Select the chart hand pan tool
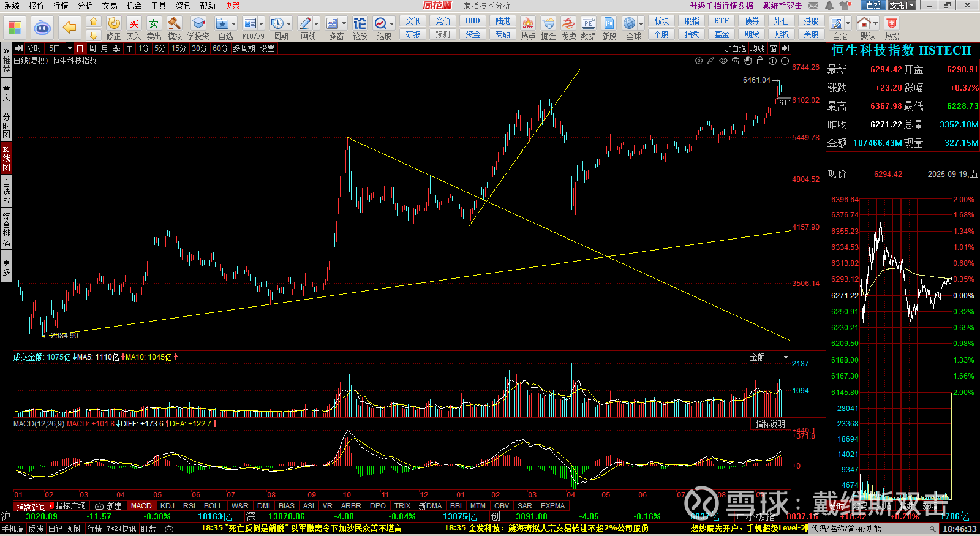This screenshot has height=536, width=980. (748, 61)
